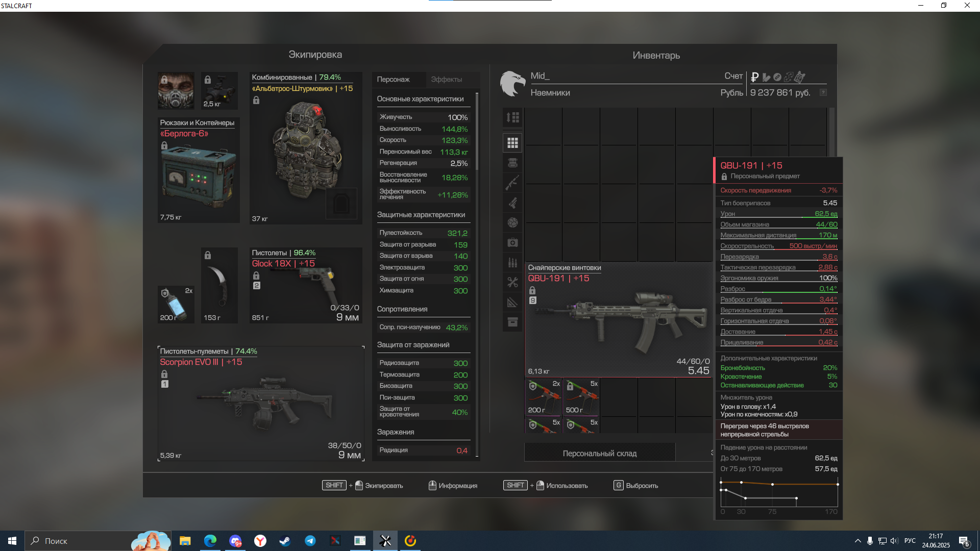Click the Информация hint
This screenshot has width=980, height=551.
pyautogui.click(x=453, y=486)
